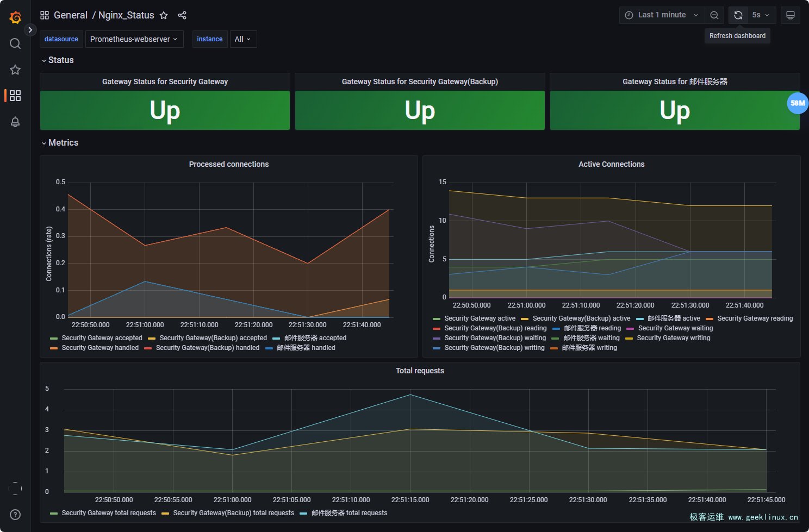This screenshot has width=809, height=532.
Task: Open the alerting bell icon
Action: click(x=15, y=122)
